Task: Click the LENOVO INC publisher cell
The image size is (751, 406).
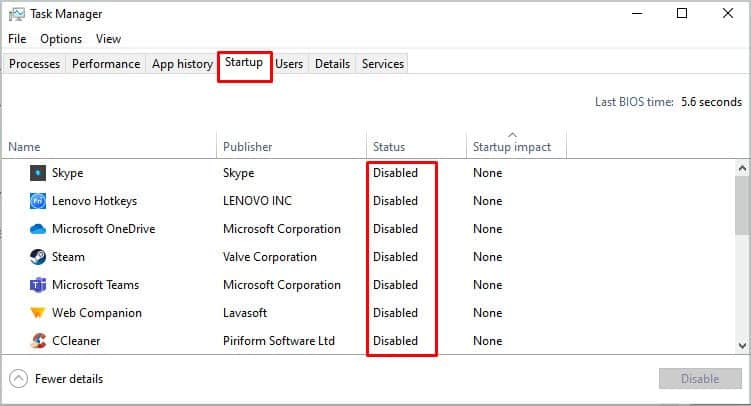Action: [257, 201]
